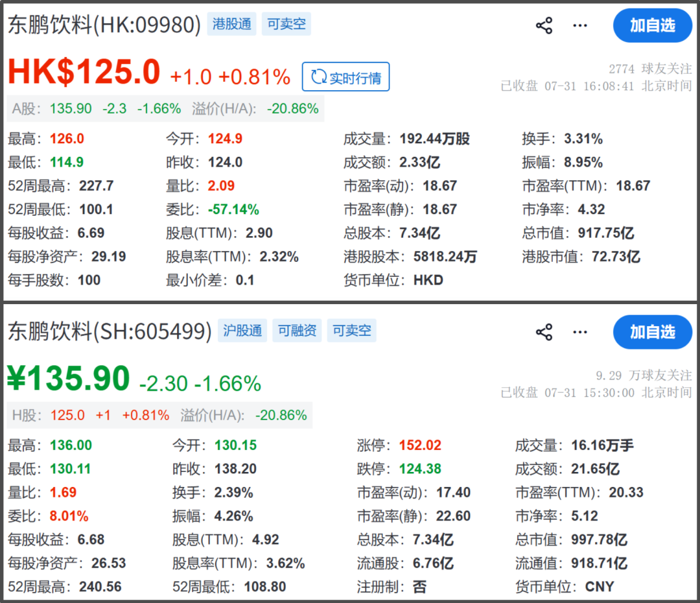Viewport: 700px width, 603px height.
Task: Click 港股股本 5818.24万 value
Action: 445,257
